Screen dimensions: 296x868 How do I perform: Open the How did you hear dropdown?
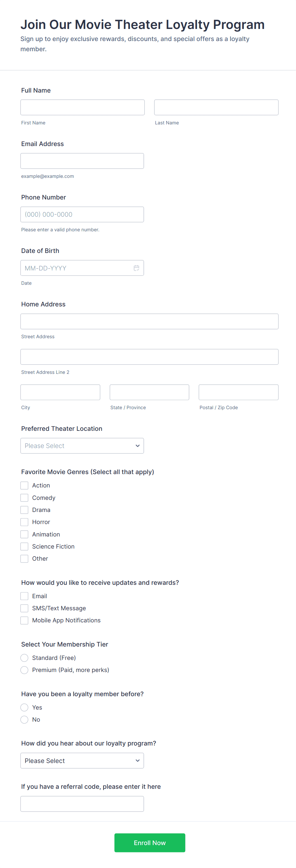[x=82, y=760]
